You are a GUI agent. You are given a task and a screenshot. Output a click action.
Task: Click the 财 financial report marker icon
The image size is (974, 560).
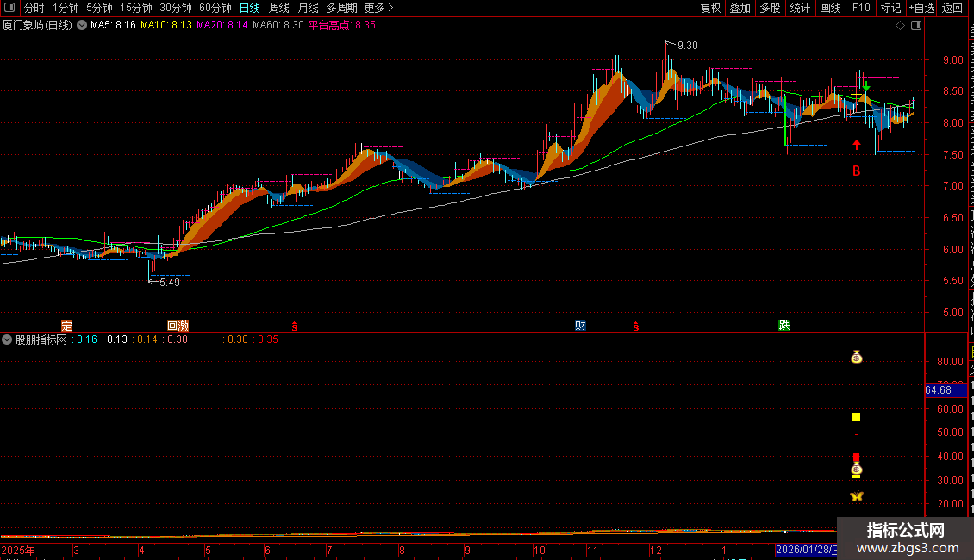580,326
